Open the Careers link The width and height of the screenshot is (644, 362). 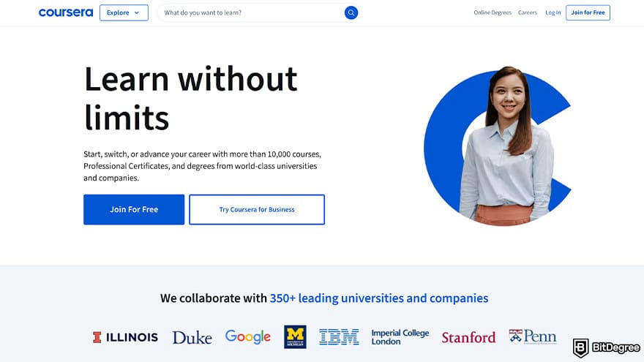point(528,12)
